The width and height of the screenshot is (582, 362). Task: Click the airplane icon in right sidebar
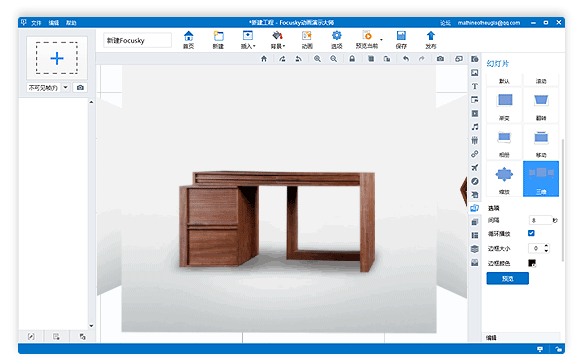click(x=475, y=167)
